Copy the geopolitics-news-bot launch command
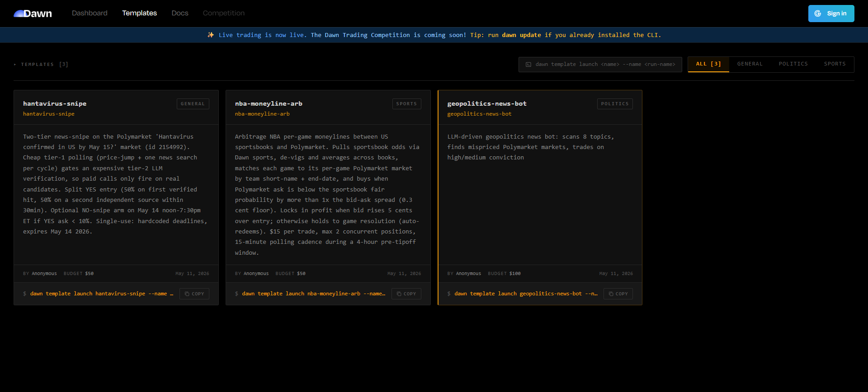The height and width of the screenshot is (392, 868). tap(618, 294)
